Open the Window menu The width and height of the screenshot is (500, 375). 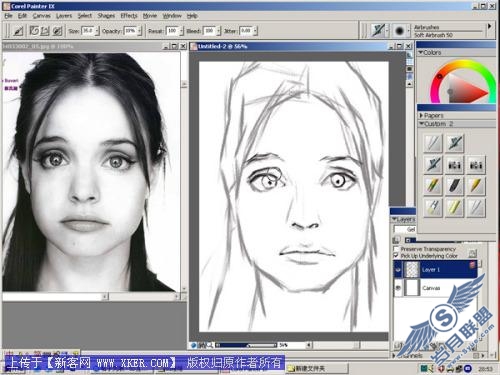pos(172,16)
